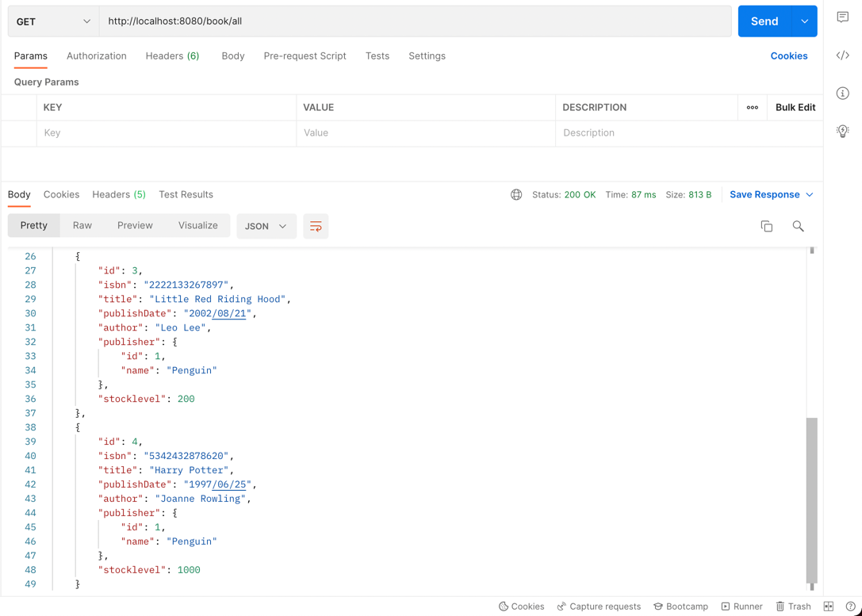862x616 pixels.
Task: Click the "2002/08/21" publishDate value
Action: (218, 313)
